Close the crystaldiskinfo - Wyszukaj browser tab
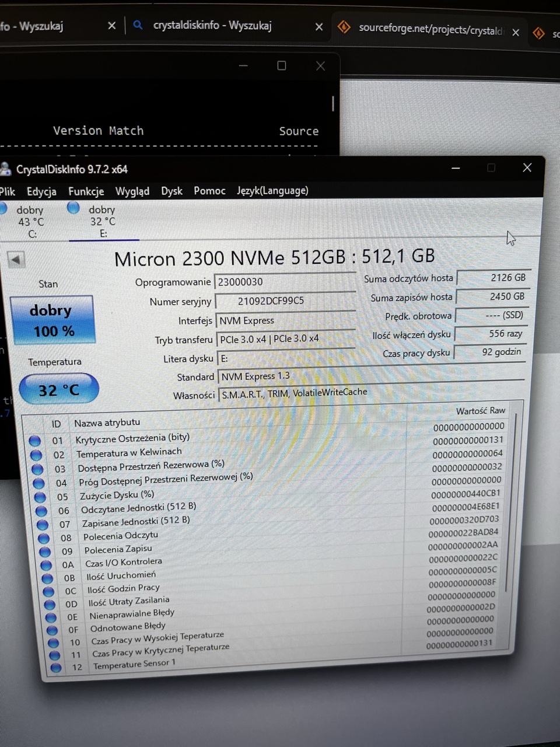 click(x=319, y=27)
